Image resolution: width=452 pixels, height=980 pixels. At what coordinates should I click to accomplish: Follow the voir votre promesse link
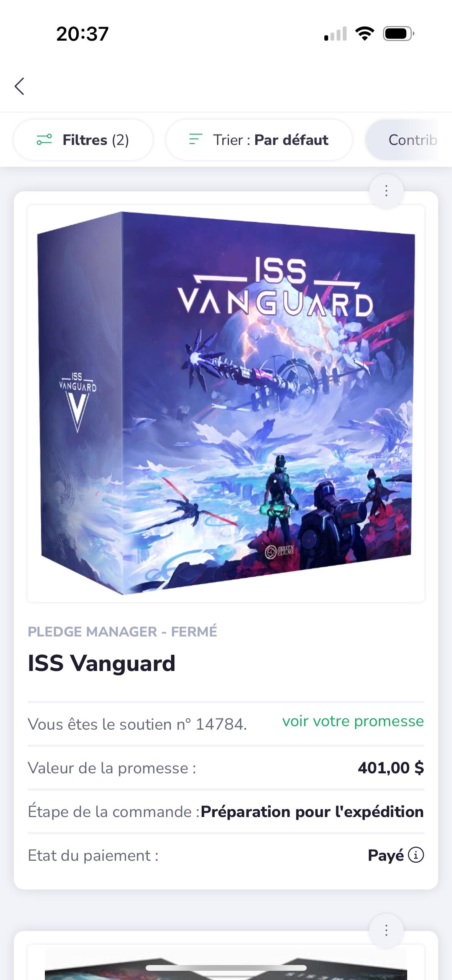click(x=353, y=721)
